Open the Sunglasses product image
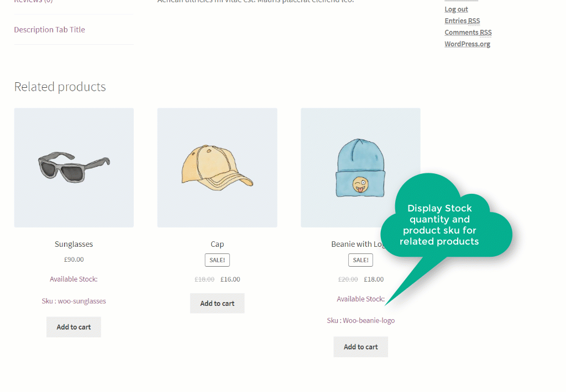 [x=74, y=168]
